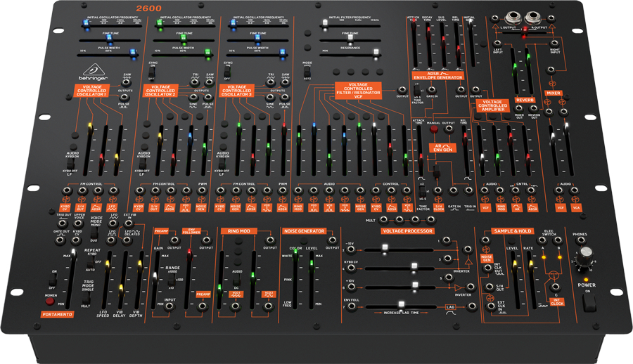This screenshot has height=364, width=633.
Task: Click the Preamp INPUT jack
Action: point(170,306)
